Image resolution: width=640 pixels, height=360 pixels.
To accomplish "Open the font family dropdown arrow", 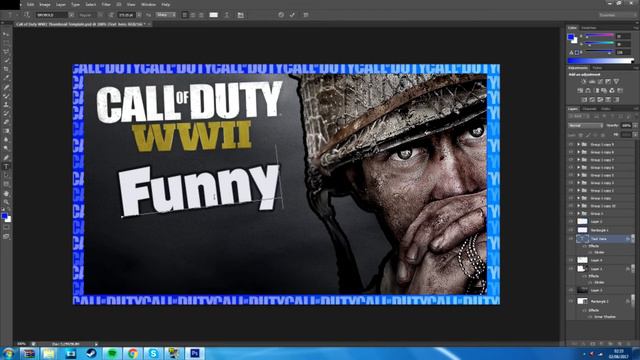I will point(71,15).
